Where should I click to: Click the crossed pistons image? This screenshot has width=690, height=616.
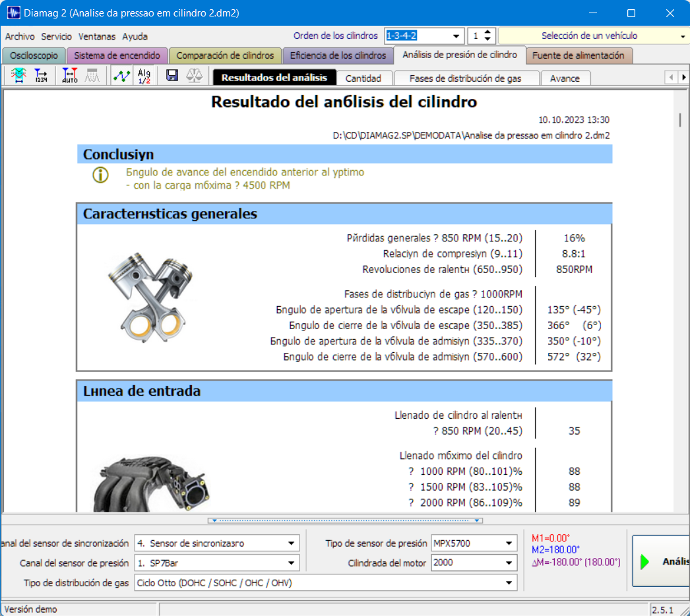click(150, 298)
